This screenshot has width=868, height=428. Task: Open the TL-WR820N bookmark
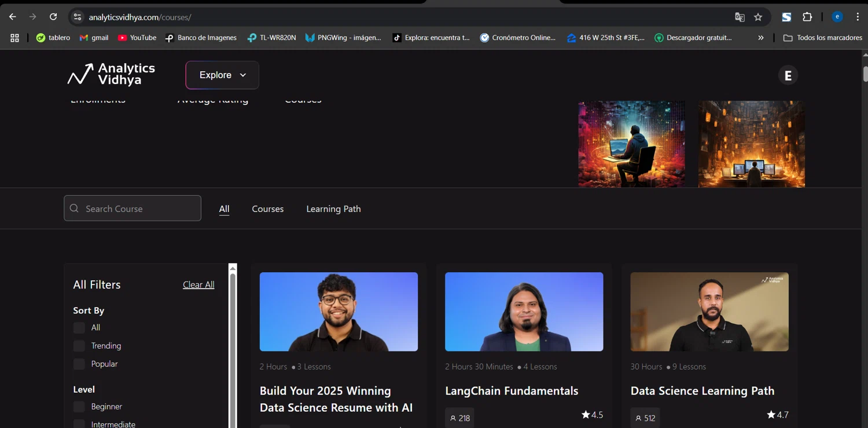pos(271,38)
